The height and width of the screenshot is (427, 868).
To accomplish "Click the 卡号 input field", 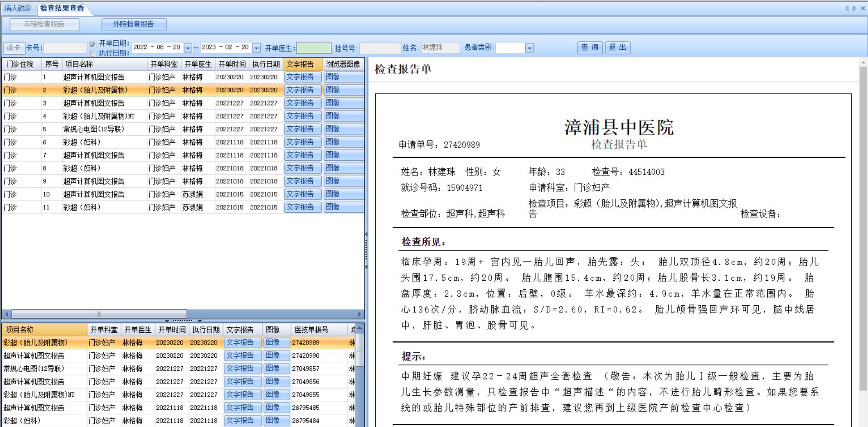I will point(65,48).
